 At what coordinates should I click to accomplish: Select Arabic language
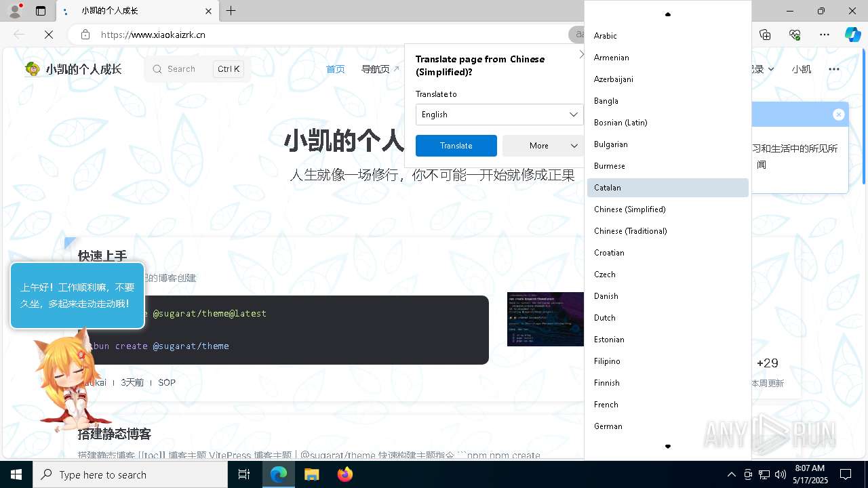(x=668, y=36)
